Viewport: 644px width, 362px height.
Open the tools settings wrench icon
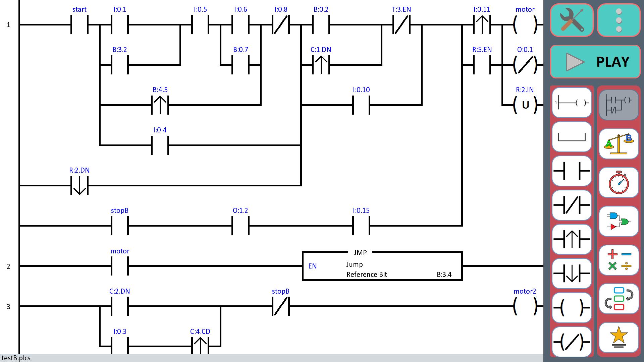click(572, 20)
